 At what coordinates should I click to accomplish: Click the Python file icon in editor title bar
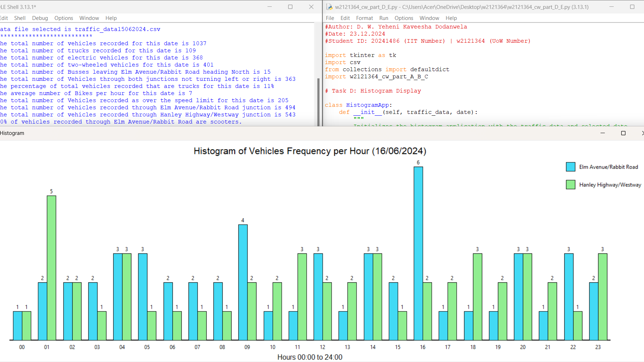[329, 7]
